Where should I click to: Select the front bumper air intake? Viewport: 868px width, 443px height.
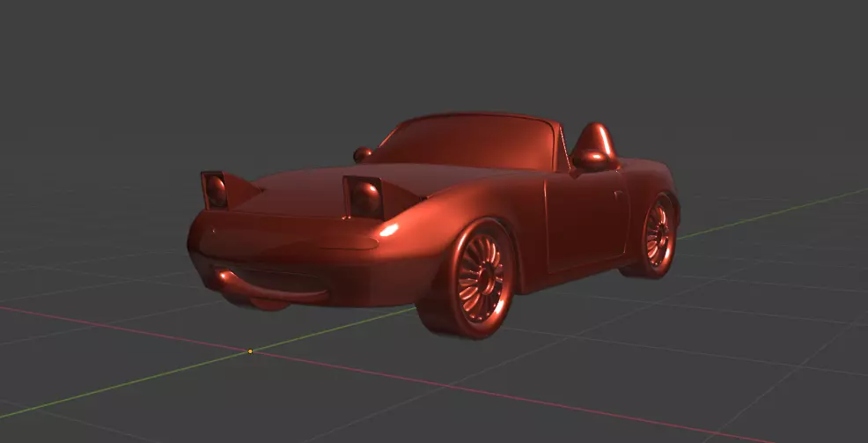pos(272,283)
